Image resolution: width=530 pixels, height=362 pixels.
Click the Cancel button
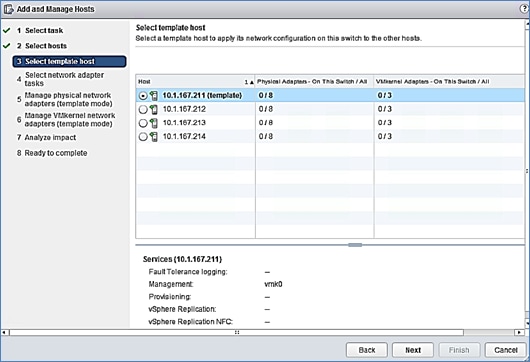click(506, 350)
